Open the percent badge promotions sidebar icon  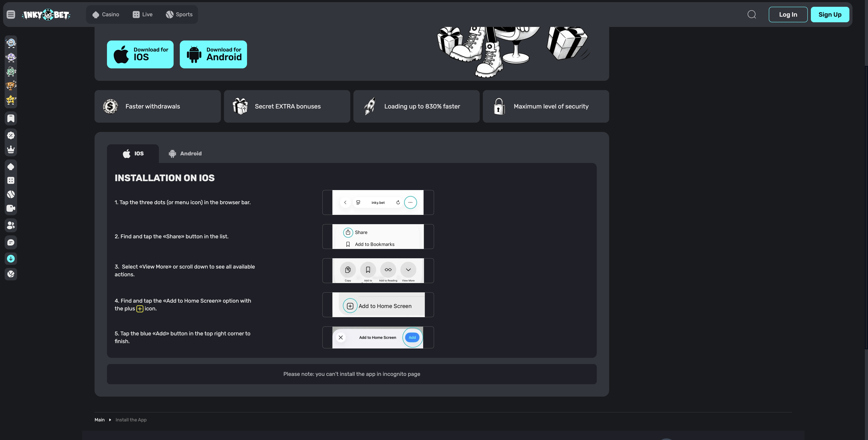[x=11, y=135]
